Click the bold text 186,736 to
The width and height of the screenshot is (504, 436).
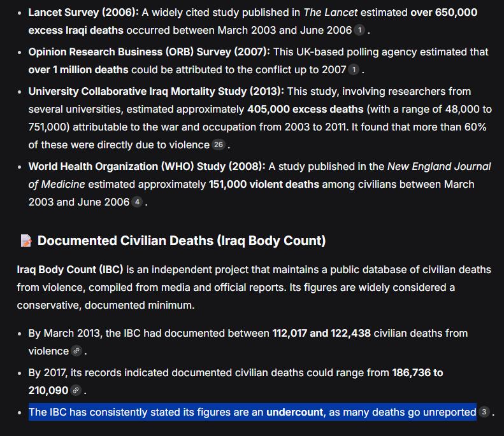pos(417,373)
